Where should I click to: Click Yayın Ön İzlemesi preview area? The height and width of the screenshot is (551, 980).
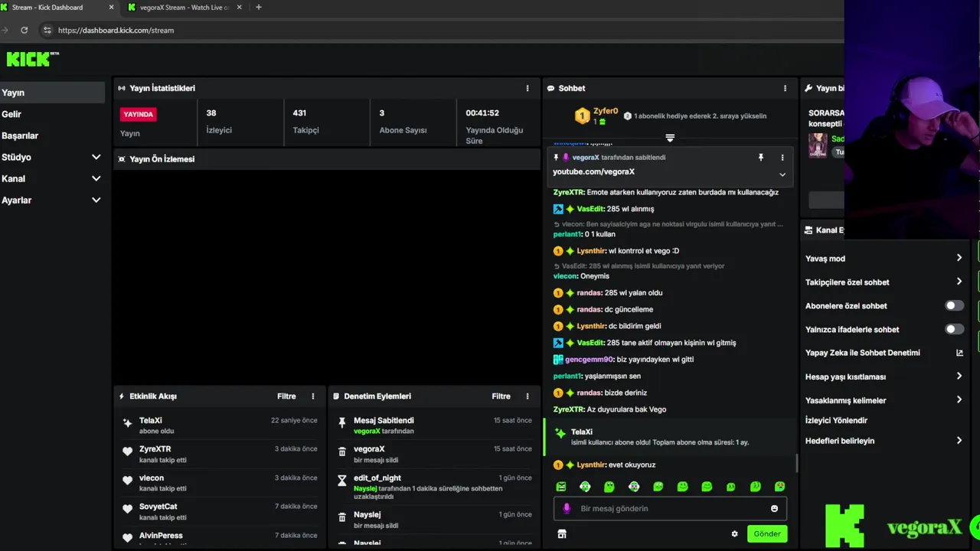click(327, 275)
